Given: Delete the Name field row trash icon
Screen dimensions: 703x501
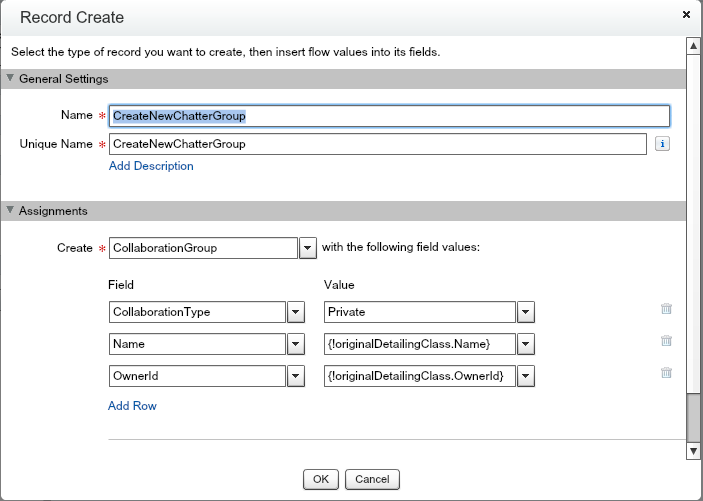Looking at the screenshot, I should [666, 342].
